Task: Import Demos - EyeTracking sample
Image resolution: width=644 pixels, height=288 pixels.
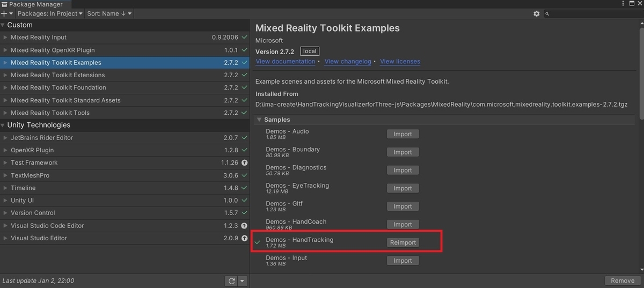Action: pos(402,188)
